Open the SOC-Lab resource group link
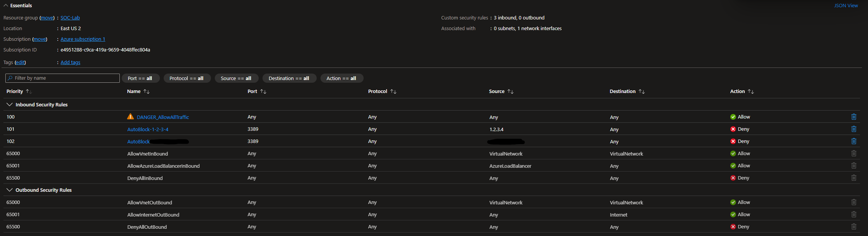The image size is (868, 236). 70,18
